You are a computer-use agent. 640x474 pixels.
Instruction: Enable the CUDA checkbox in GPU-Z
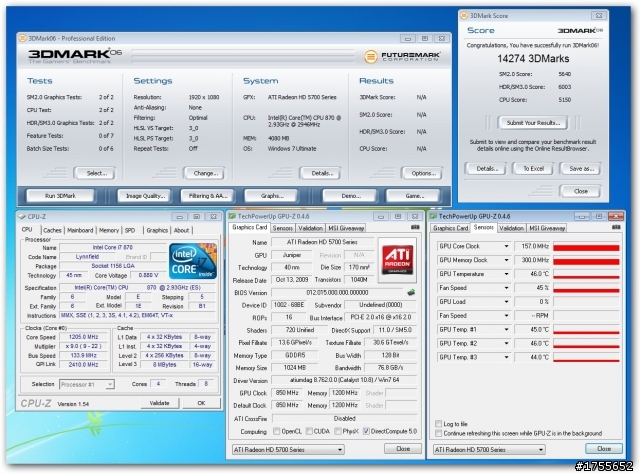[309, 431]
